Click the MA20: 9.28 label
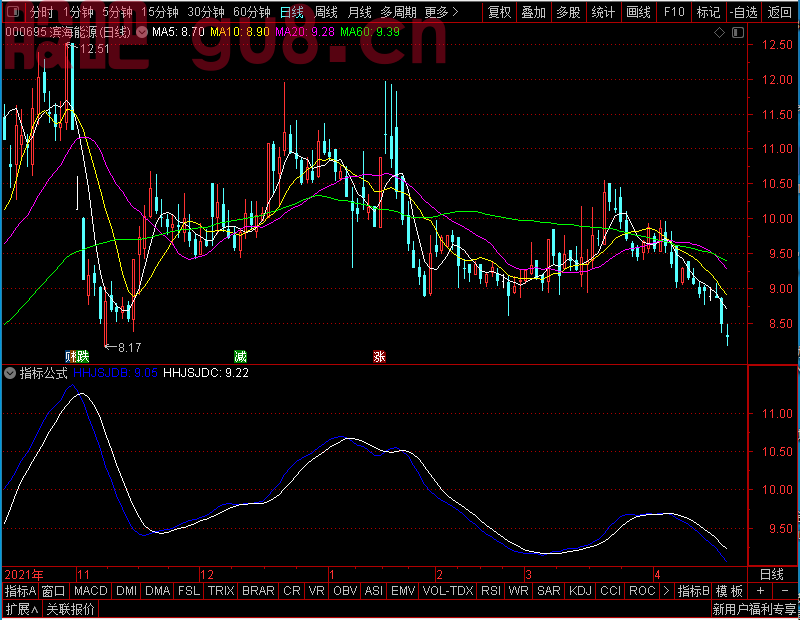This screenshot has height=620, width=800. click(305, 32)
